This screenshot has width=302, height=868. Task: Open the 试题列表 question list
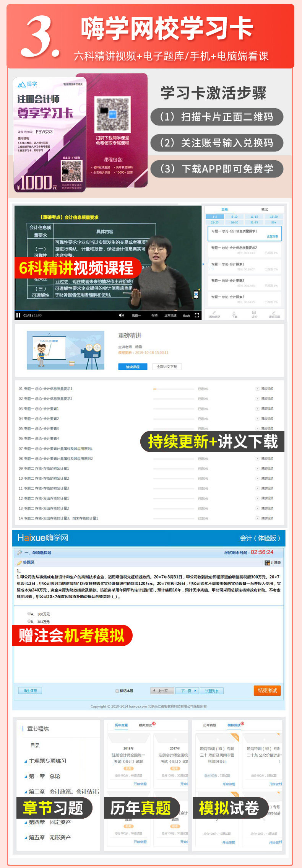coord(212,691)
